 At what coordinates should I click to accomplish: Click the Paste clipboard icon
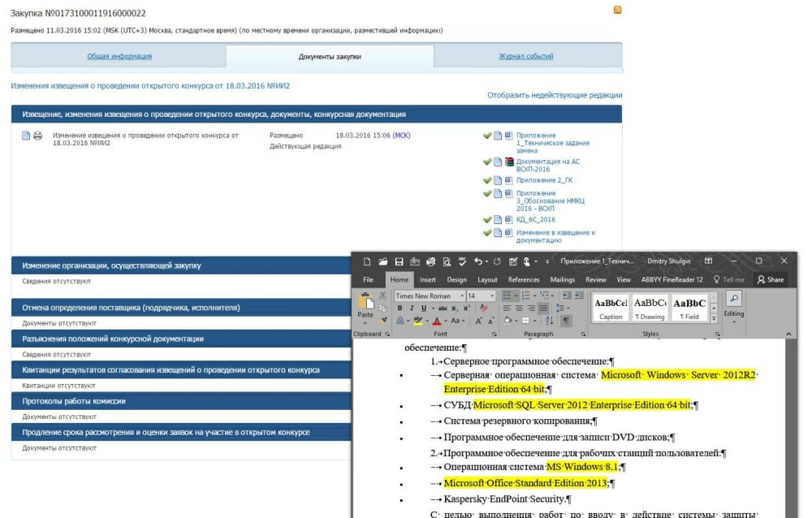pyautogui.click(x=365, y=301)
